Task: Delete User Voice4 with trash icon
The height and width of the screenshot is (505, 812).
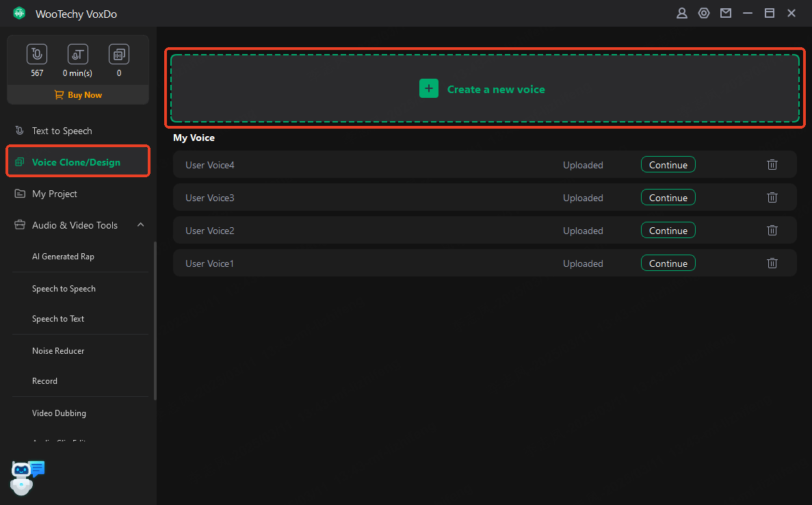Action: click(772, 165)
